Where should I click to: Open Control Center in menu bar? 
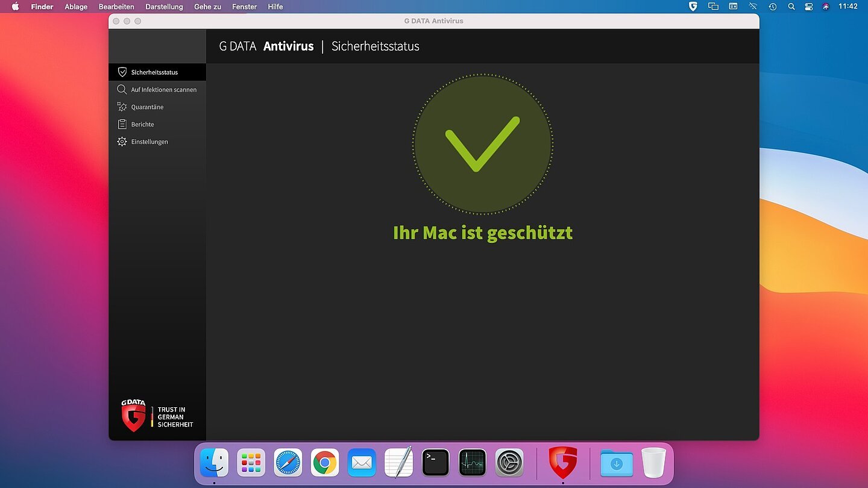click(808, 7)
